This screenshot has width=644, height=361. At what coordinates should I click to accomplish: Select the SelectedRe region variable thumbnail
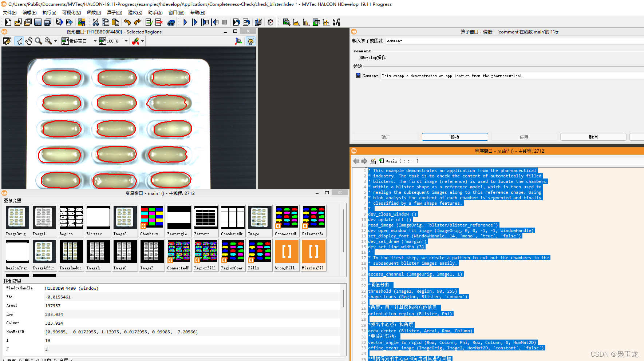click(313, 221)
